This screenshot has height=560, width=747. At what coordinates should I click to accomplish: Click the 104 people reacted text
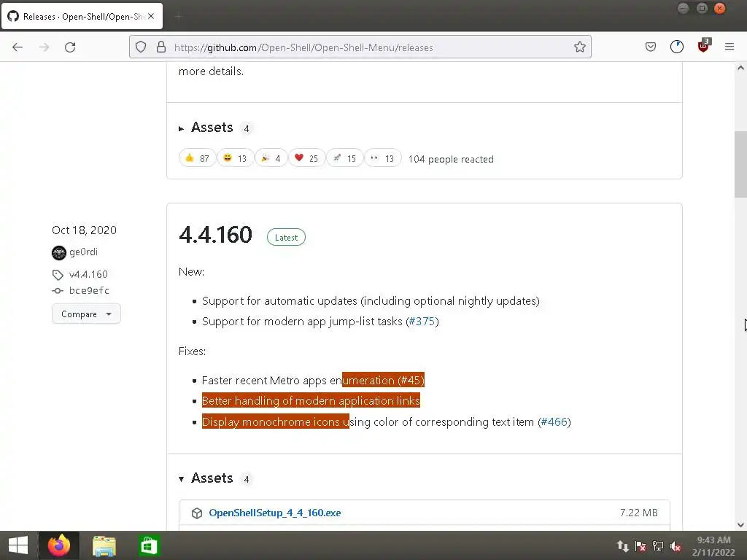pos(451,159)
